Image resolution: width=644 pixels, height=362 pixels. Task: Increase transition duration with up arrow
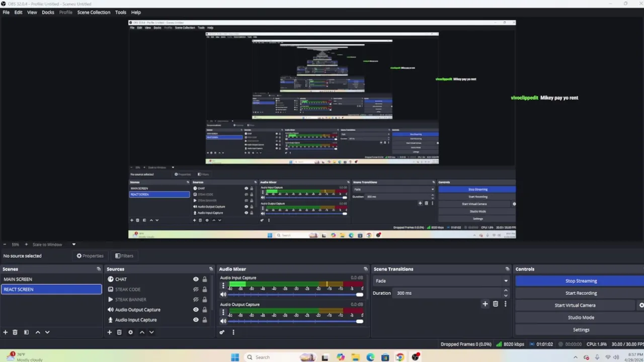506,291
